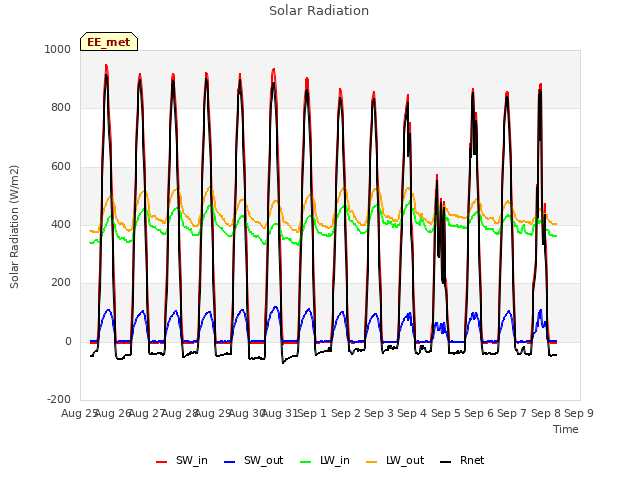Click the y-axis label Solar Radiation (W/m2)
Viewport: 640px width, 480px height.
tap(14, 227)
